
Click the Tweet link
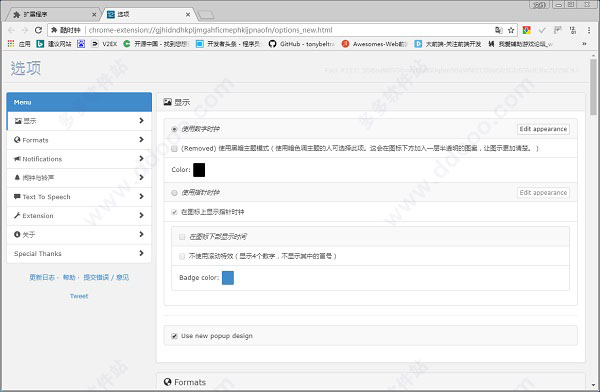79,296
